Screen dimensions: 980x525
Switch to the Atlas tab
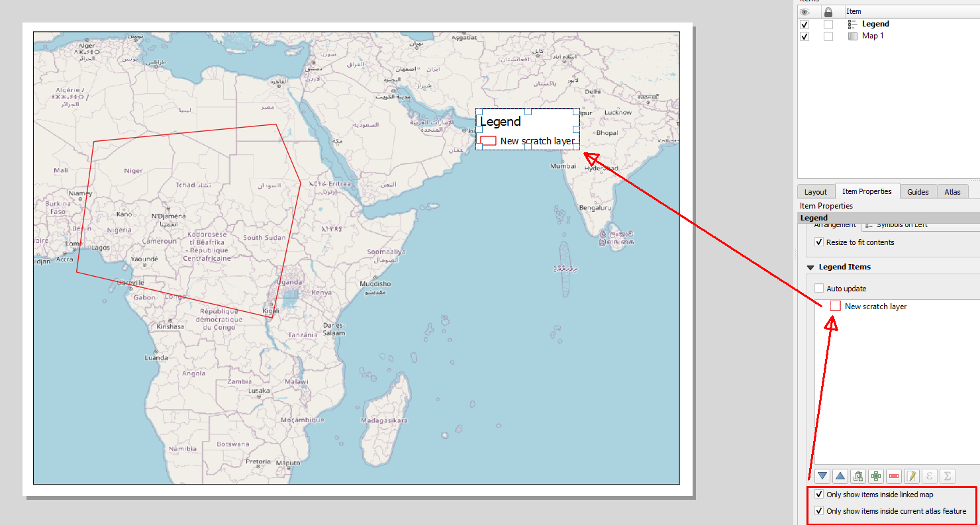(952, 191)
